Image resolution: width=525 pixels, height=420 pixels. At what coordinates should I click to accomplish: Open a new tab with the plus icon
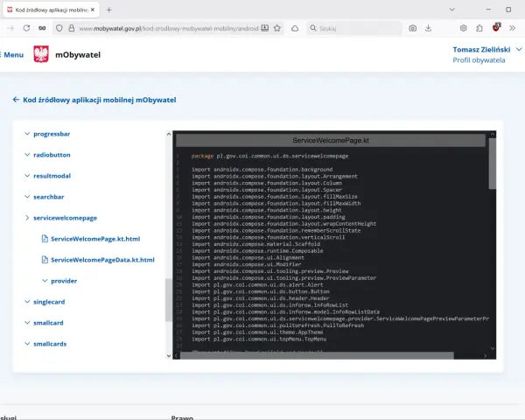coord(108,10)
